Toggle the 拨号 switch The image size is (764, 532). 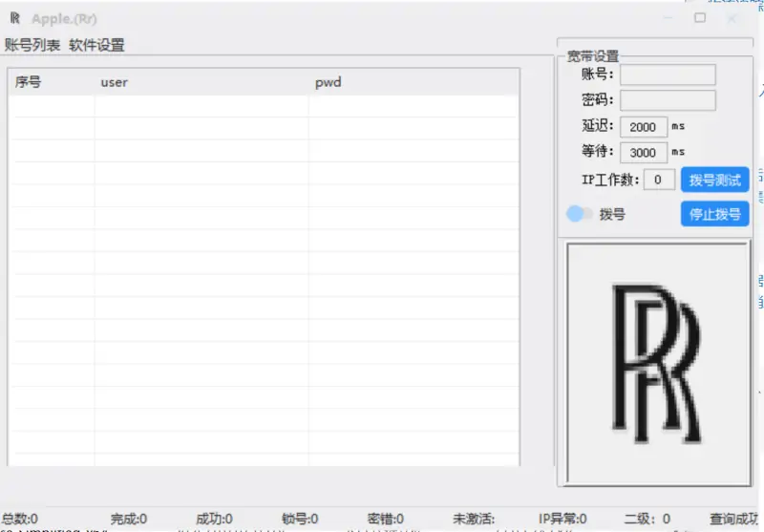580,214
